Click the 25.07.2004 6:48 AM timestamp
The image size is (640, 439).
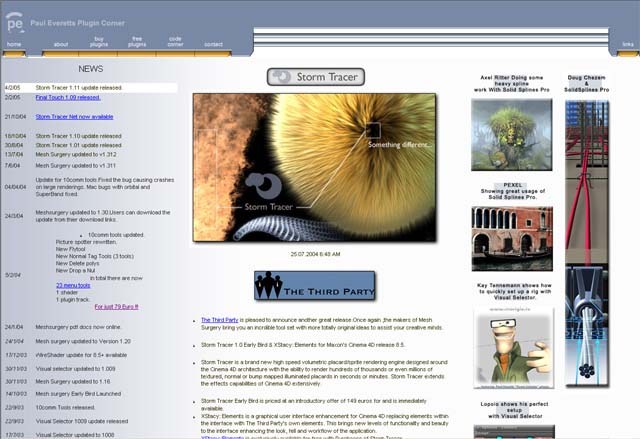coord(316,254)
